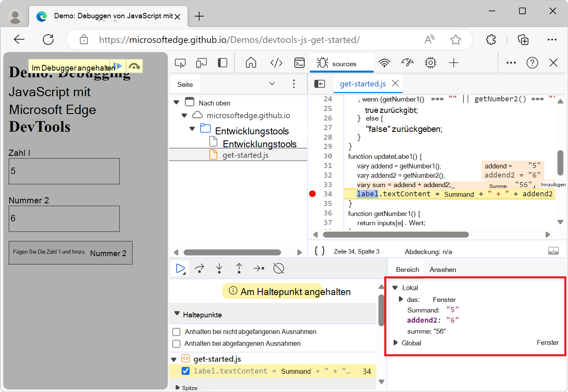Enable Anhalten bei nicht abgefangenen Ausnahmen
The width and height of the screenshot is (568, 392).
[176, 332]
